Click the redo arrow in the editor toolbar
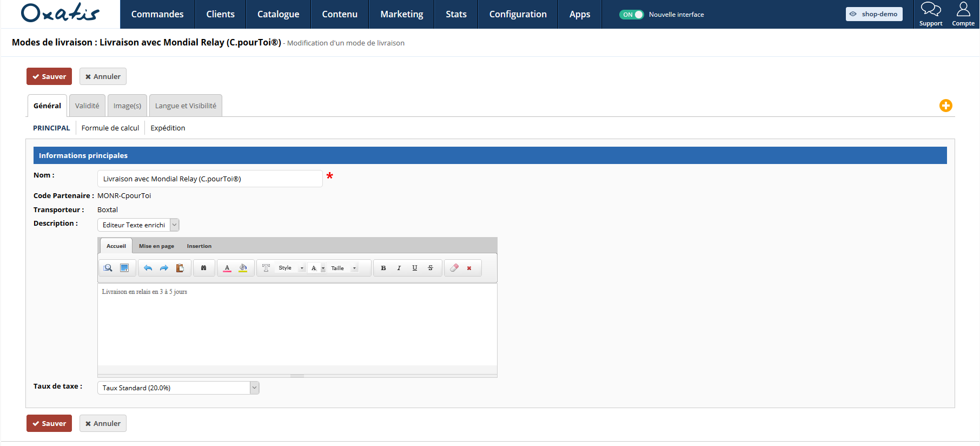The width and height of the screenshot is (980, 446). tap(164, 268)
